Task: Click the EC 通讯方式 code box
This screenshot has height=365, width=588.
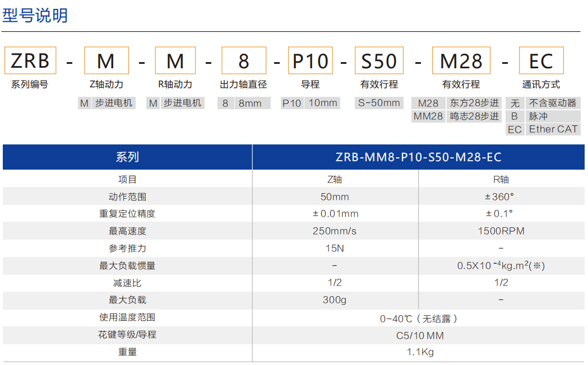Action: [541, 60]
